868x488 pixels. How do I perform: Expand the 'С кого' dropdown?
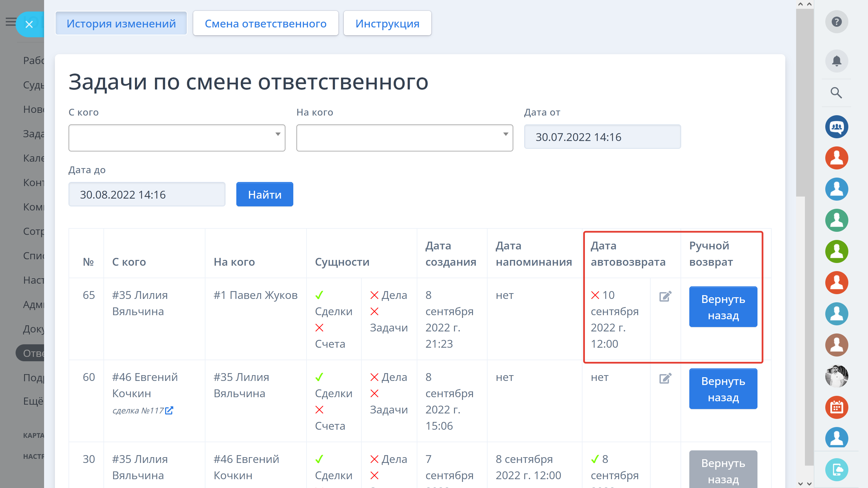[x=177, y=138]
